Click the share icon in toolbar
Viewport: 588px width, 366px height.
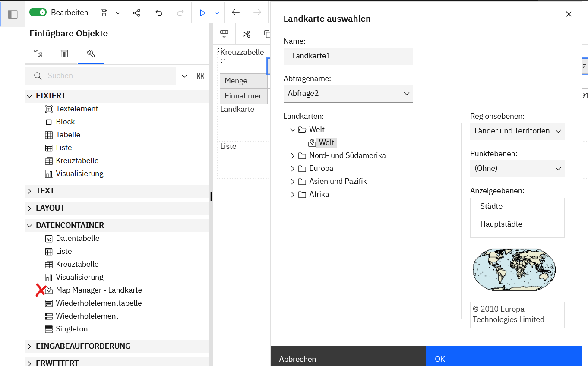coord(136,13)
